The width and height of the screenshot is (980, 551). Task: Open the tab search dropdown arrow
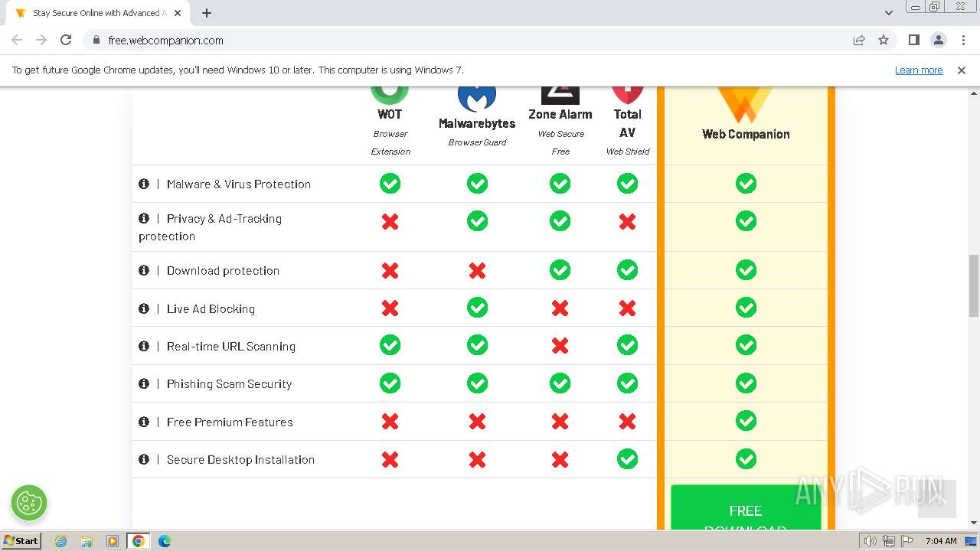889,13
